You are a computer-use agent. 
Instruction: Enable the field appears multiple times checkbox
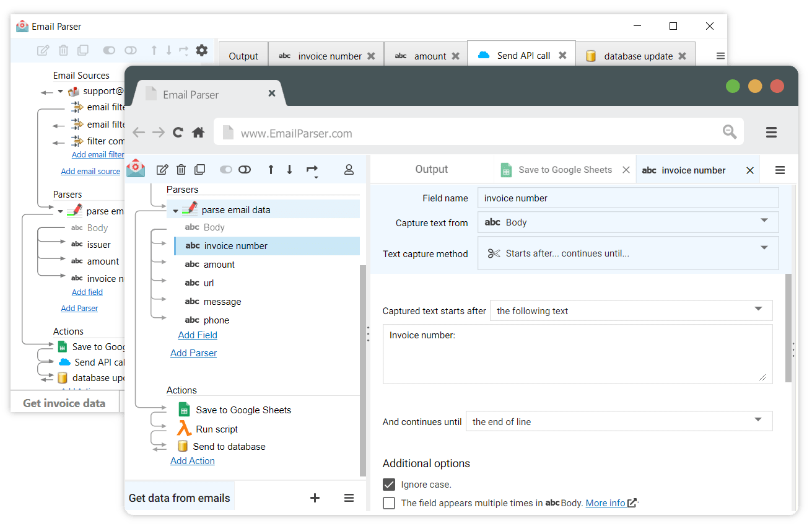[x=389, y=503]
